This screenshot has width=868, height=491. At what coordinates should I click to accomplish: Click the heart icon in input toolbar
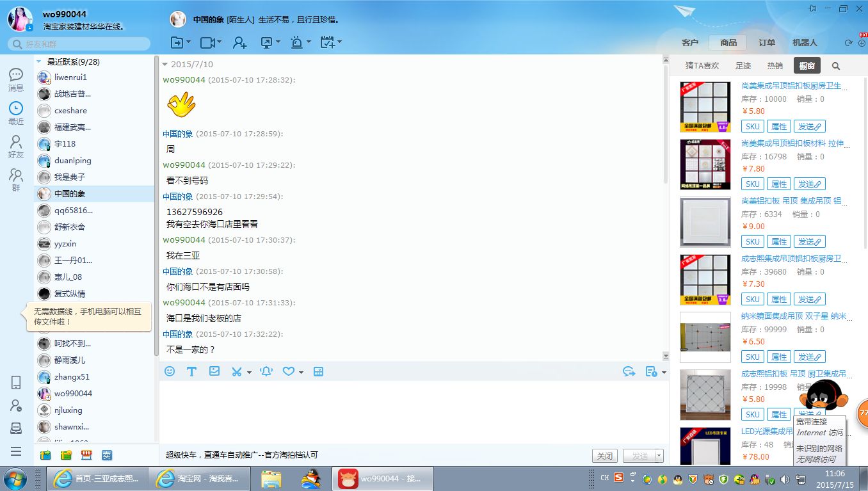(289, 371)
